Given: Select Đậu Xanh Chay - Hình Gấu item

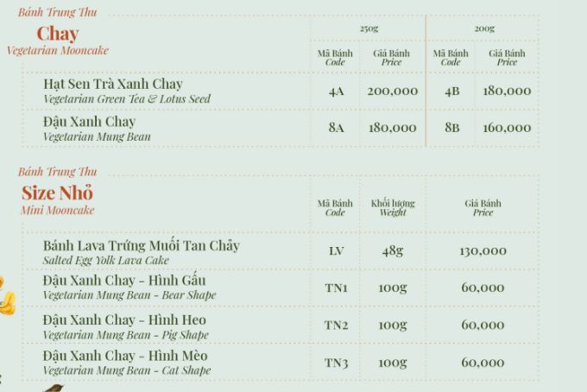Looking at the screenshot, I should click(x=124, y=281).
